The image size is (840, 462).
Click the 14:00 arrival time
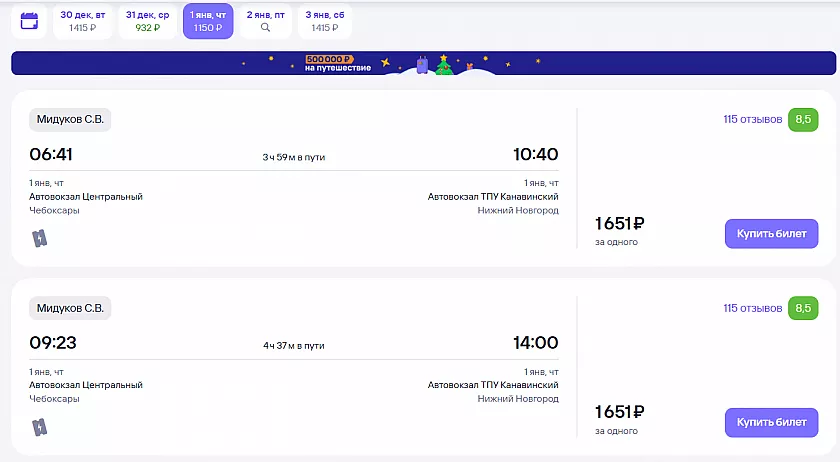click(535, 344)
